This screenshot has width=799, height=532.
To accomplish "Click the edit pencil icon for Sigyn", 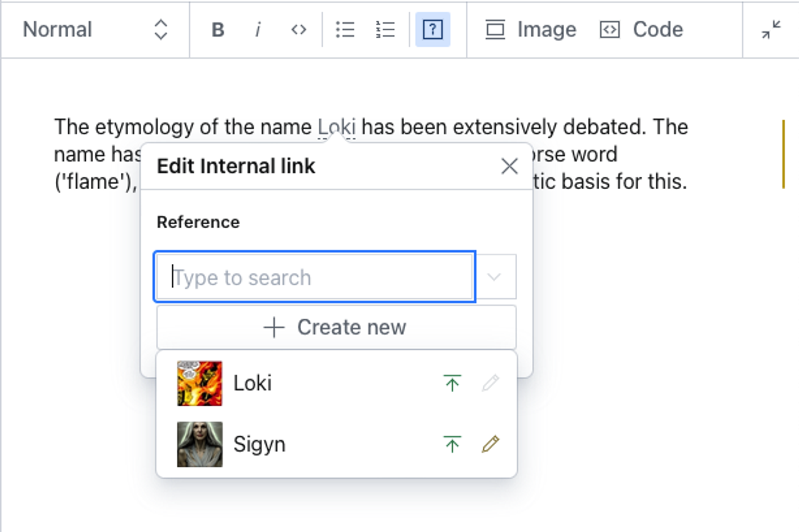I will coord(490,444).
